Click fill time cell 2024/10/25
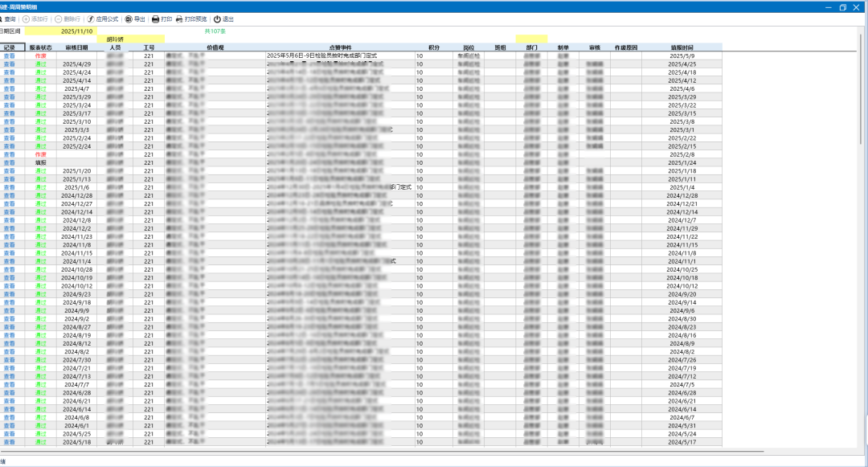 pos(682,269)
